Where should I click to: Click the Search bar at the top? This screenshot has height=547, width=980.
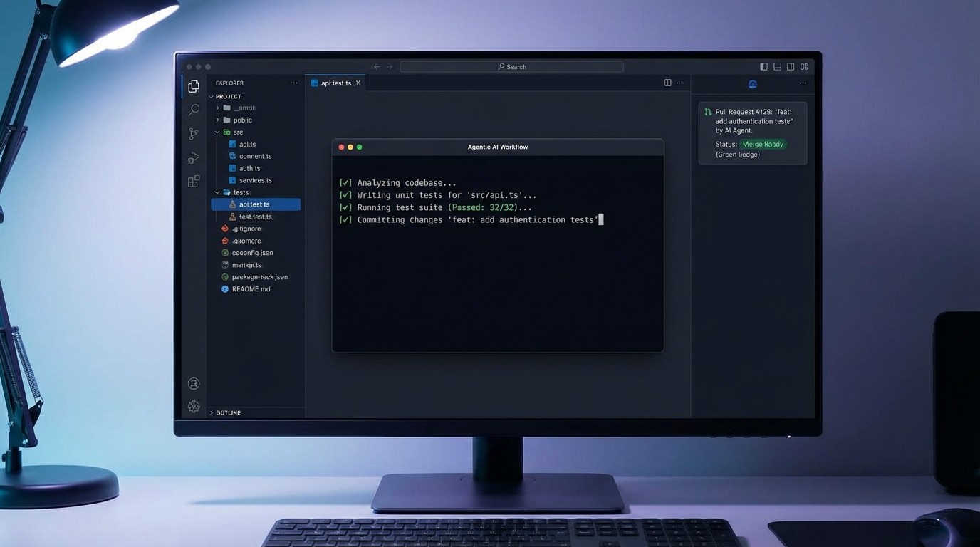[513, 66]
